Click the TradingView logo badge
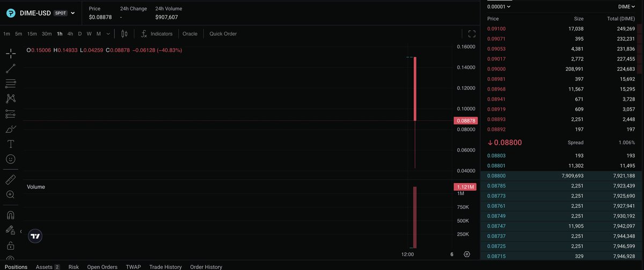Image resolution: width=644 pixels, height=270 pixels. (x=35, y=236)
